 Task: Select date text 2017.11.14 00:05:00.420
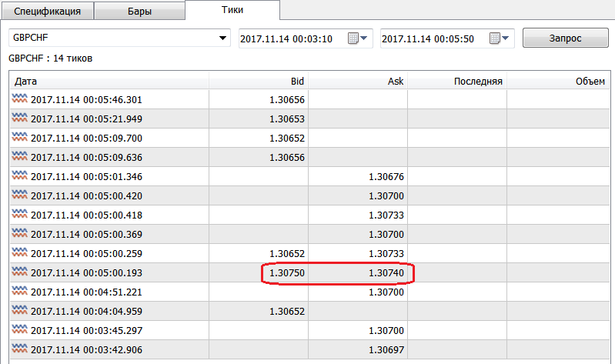point(86,195)
